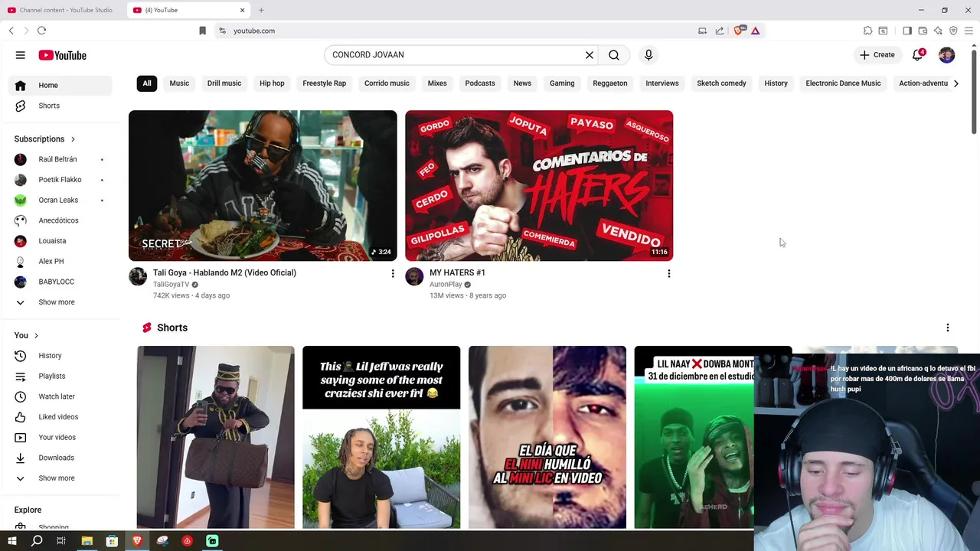The width and height of the screenshot is (980, 551).
Task: Open a new browser tab
Action: 261,10
